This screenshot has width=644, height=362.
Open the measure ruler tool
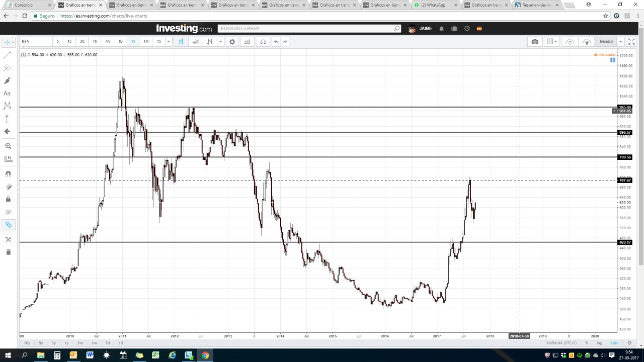(x=8, y=159)
